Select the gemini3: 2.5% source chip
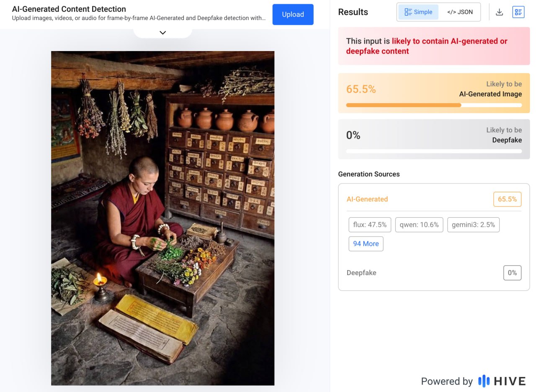The image size is (536, 392). pyautogui.click(x=473, y=225)
